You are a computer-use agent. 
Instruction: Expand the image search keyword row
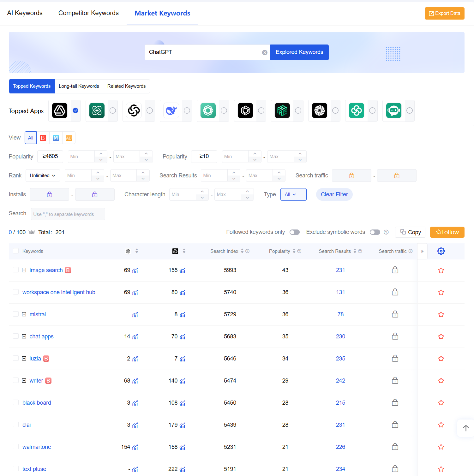click(x=24, y=270)
